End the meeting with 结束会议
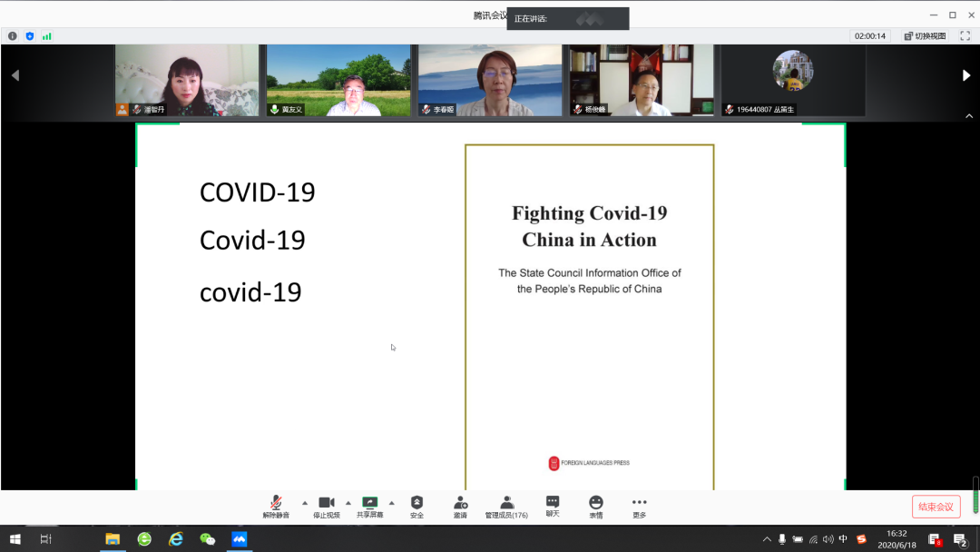The image size is (980, 552). [x=936, y=507]
